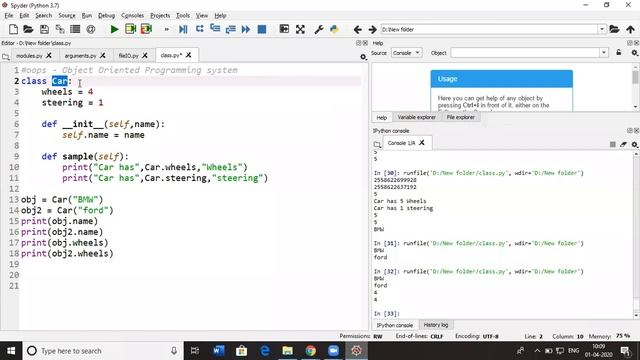Close the Console 1/A tab
The width and height of the screenshot is (640, 360).
[422, 143]
